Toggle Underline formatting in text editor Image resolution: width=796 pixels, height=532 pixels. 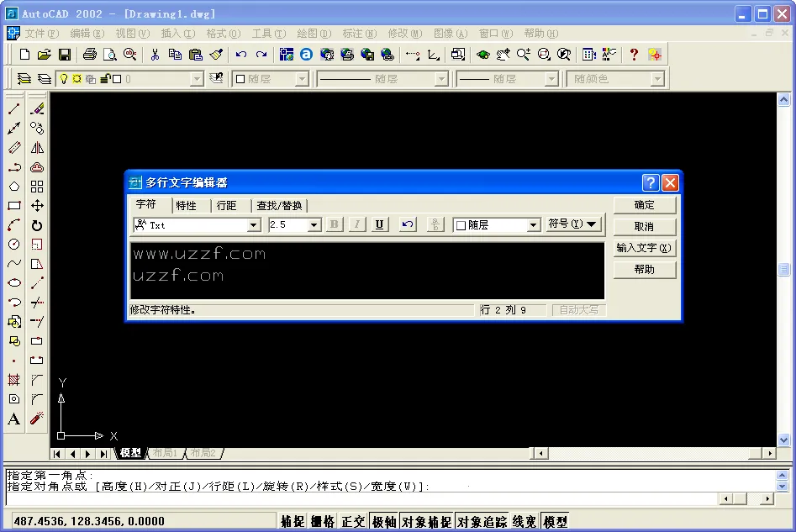point(380,224)
